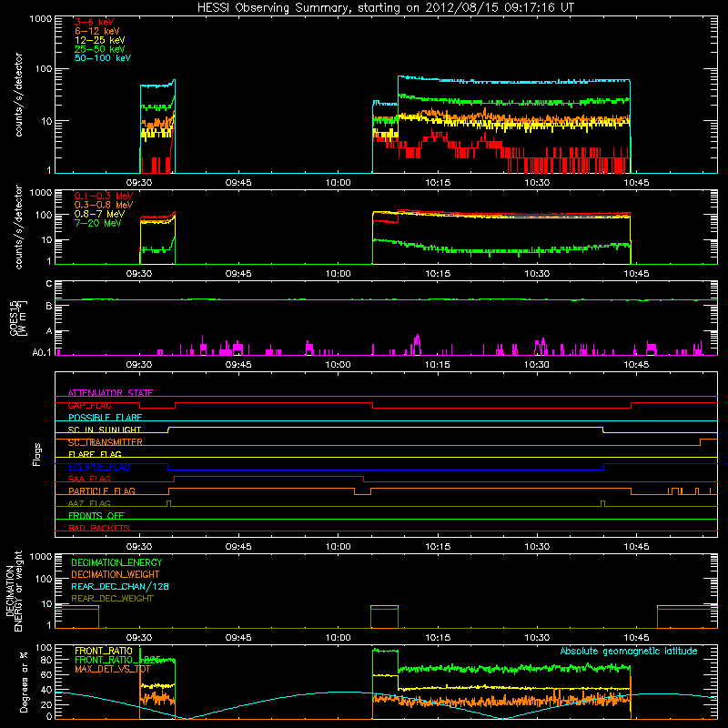Click the A0.1 tick label on GOES panel
Screen dimensions: 728x728
coord(42,352)
